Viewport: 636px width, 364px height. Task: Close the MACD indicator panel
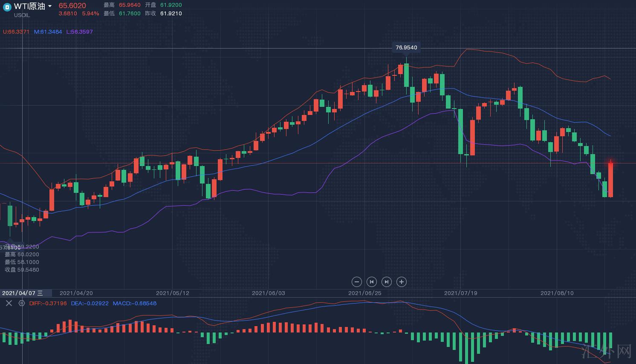point(9,303)
